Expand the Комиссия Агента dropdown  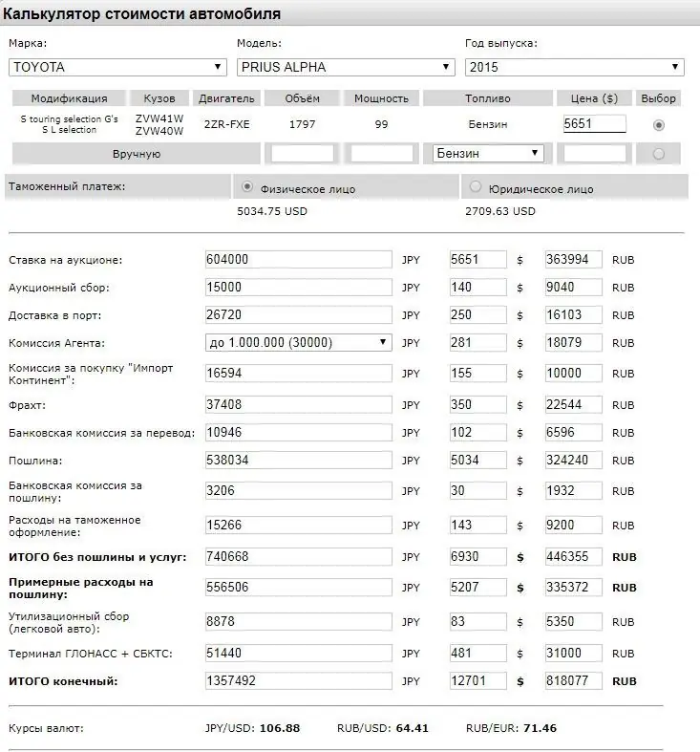pos(298,342)
